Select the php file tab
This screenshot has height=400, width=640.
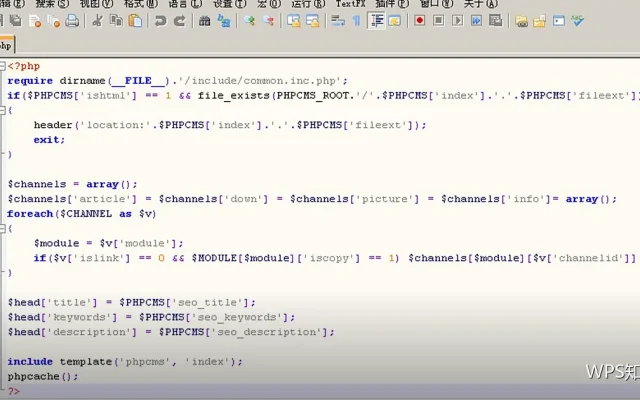(7, 45)
